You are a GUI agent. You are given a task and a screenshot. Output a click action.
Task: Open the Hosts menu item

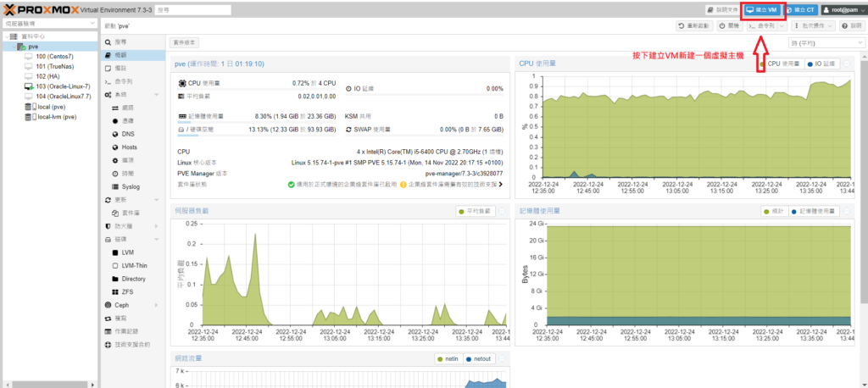130,147
